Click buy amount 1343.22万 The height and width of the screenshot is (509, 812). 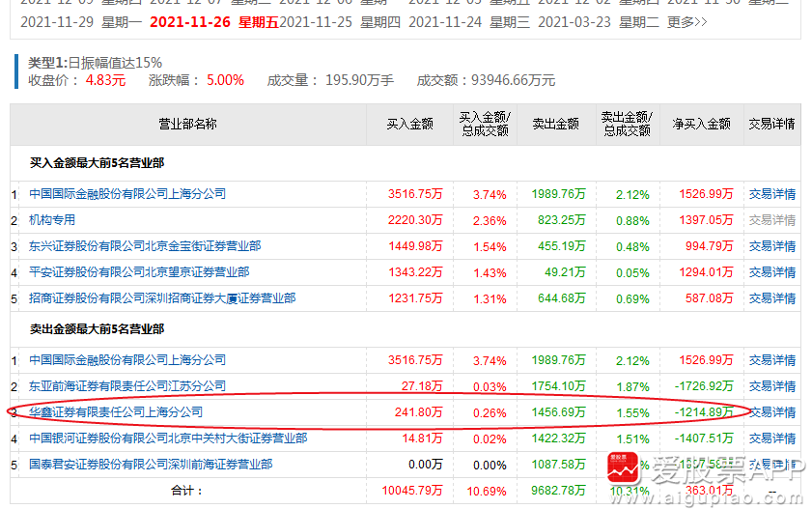[415, 272]
